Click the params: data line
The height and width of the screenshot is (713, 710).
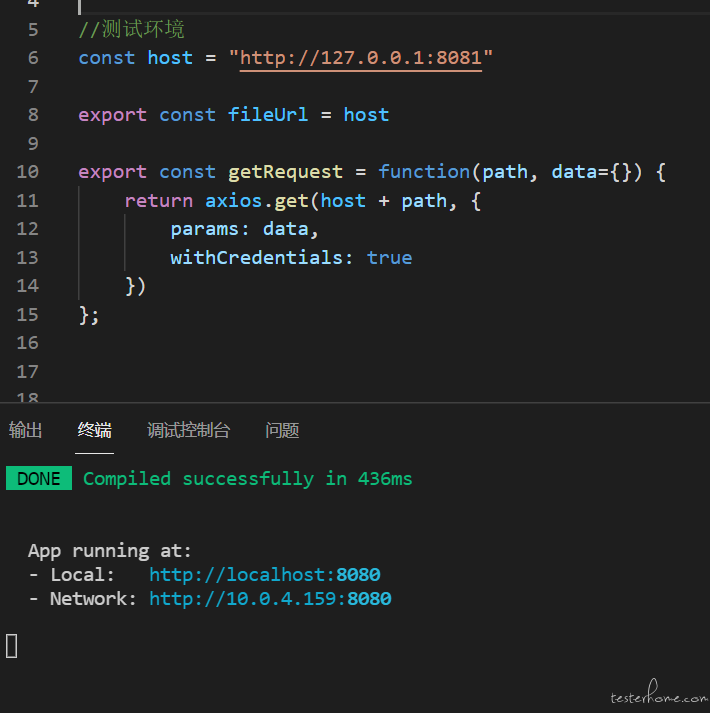point(244,229)
